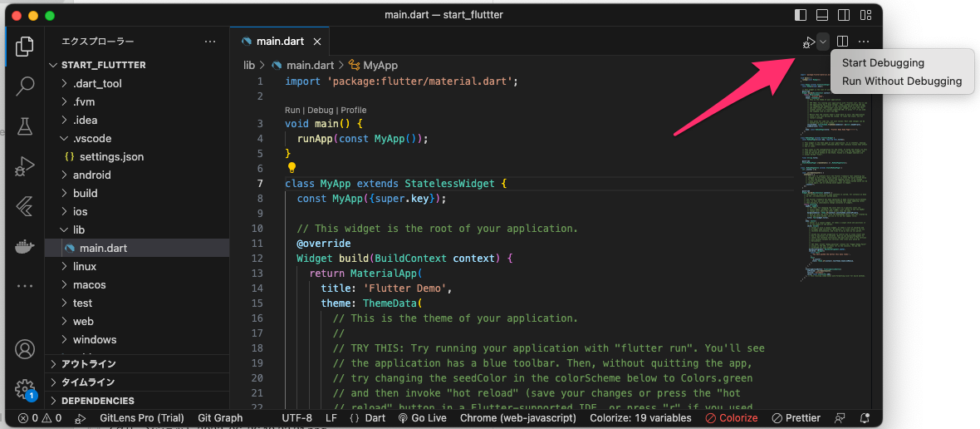Open dropdown arrow next to debug run icon
Screen dimensions: 980x429
coord(823,42)
